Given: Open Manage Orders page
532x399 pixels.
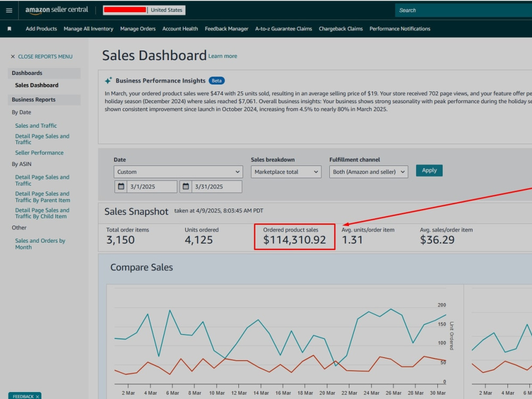Looking at the screenshot, I should [138, 29].
